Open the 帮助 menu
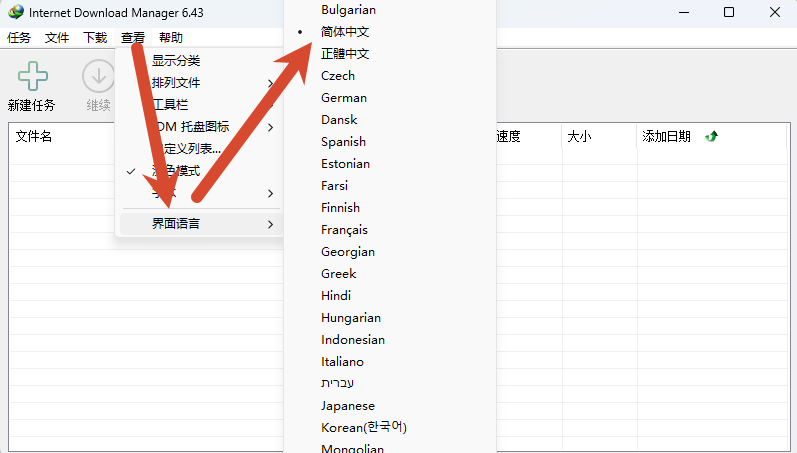Viewport: 797px width, 453px height. pos(171,38)
